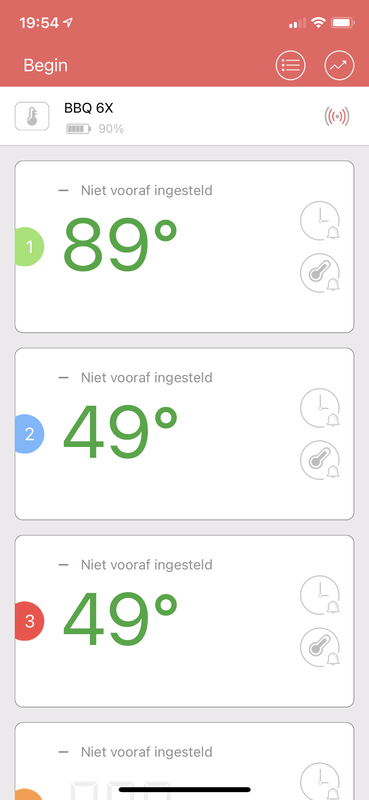Image resolution: width=369 pixels, height=800 pixels.
Task: Select green probe 1 color badge
Action: coord(29,247)
